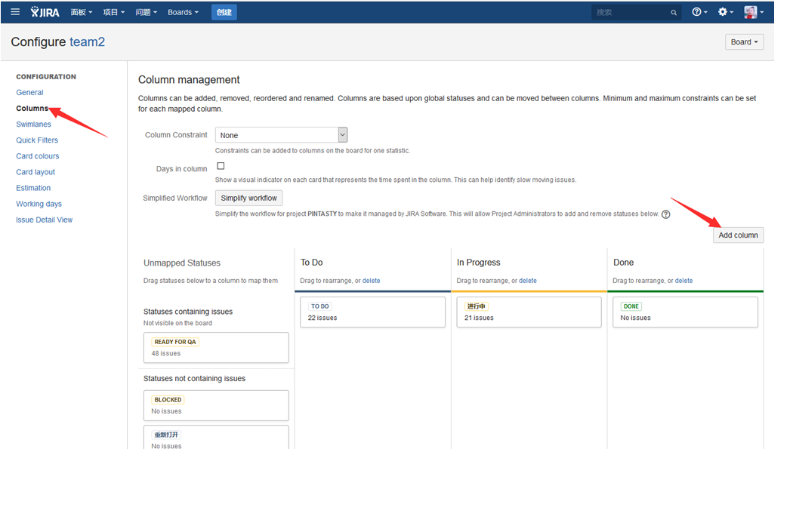Toggle the Days in column checkbox
Image resolution: width=796 pixels, height=532 pixels.
(221, 166)
